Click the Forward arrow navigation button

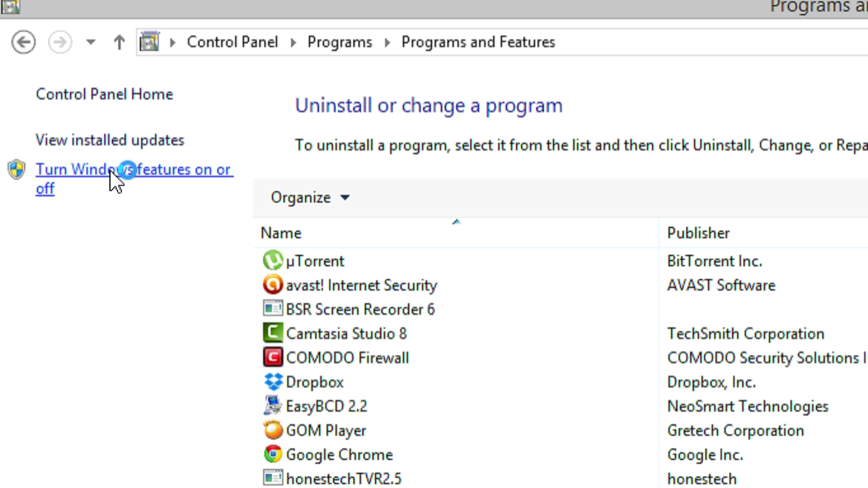[x=60, y=43]
